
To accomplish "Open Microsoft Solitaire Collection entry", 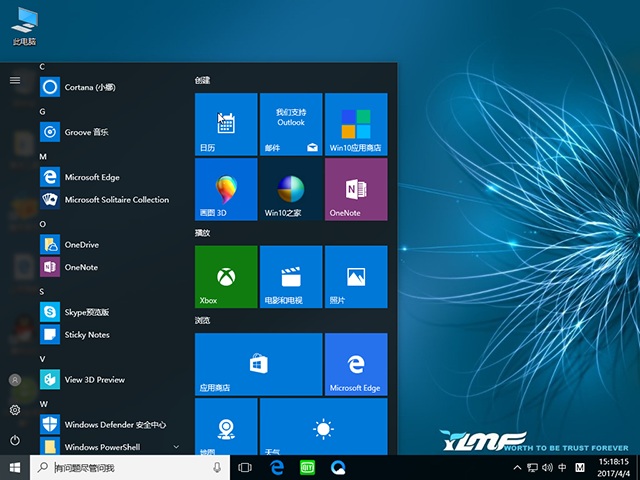I will pos(116,200).
